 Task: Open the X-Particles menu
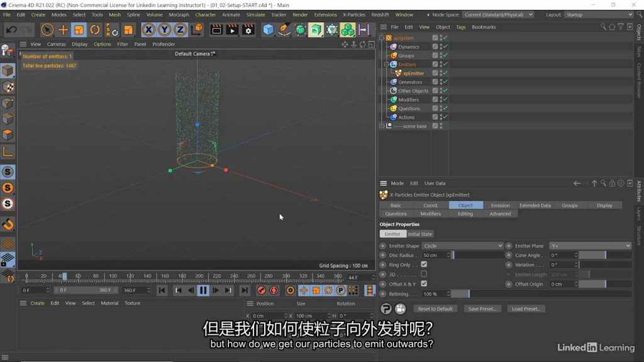click(x=353, y=14)
